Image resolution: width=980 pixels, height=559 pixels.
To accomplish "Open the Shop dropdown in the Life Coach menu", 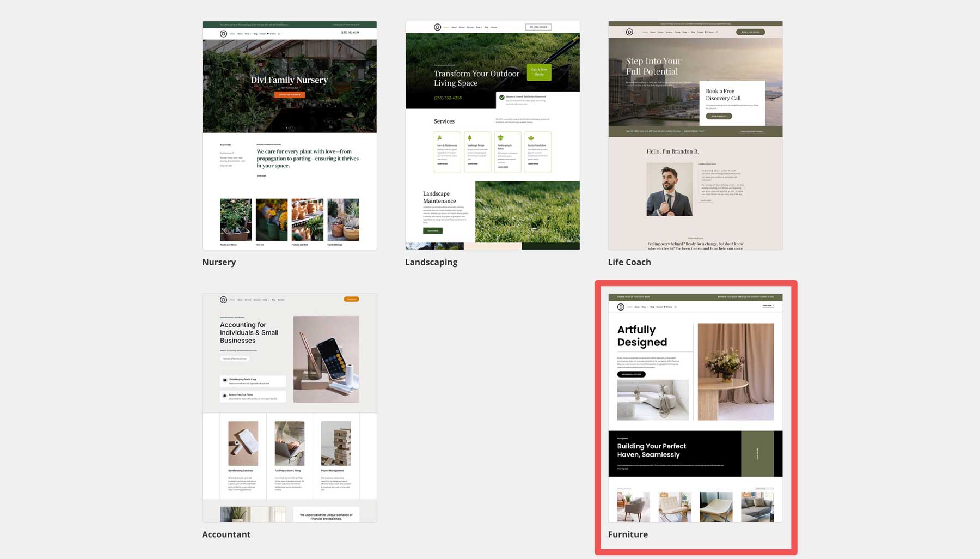I will tap(685, 32).
